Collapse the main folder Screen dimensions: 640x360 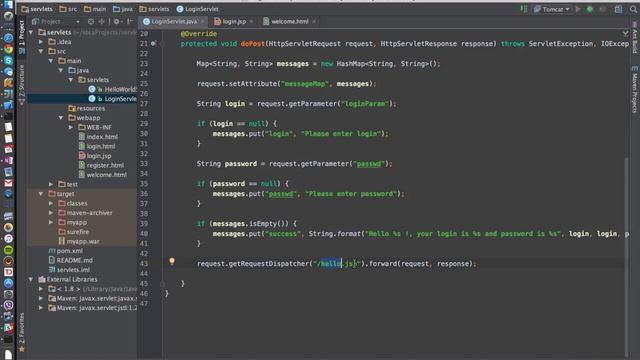coord(51,61)
